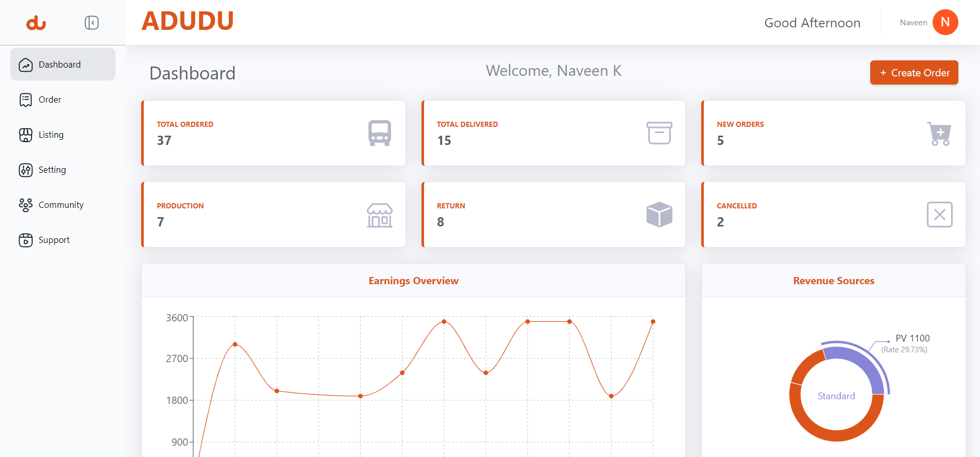Click the X icon in Cancelled card
Screen dimensions: 980x457
click(939, 215)
